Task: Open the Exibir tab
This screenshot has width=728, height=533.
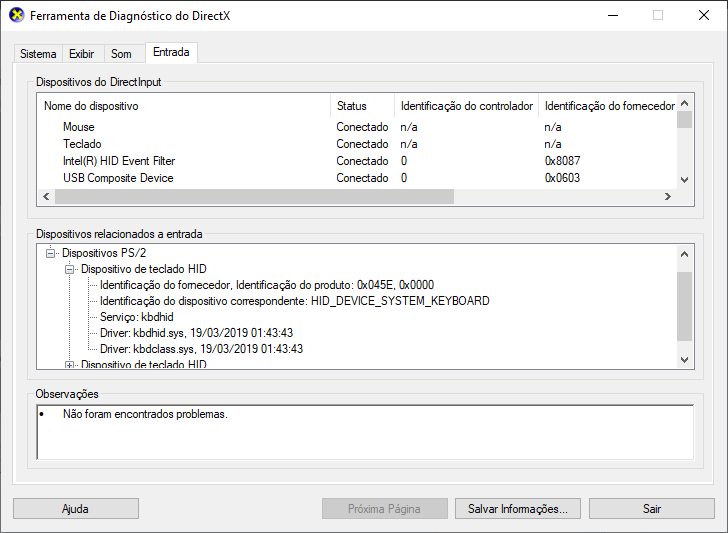Action: click(x=82, y=54)
